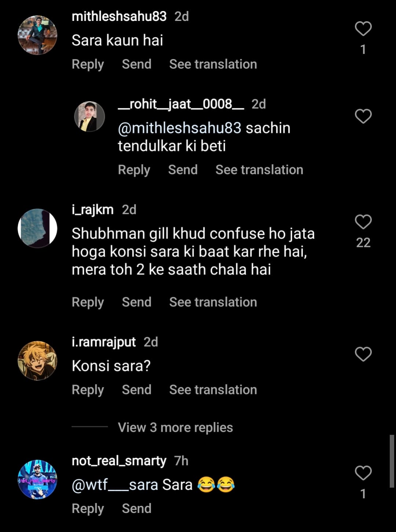Open i.ramrajput's anime avatar

point(37,361)
